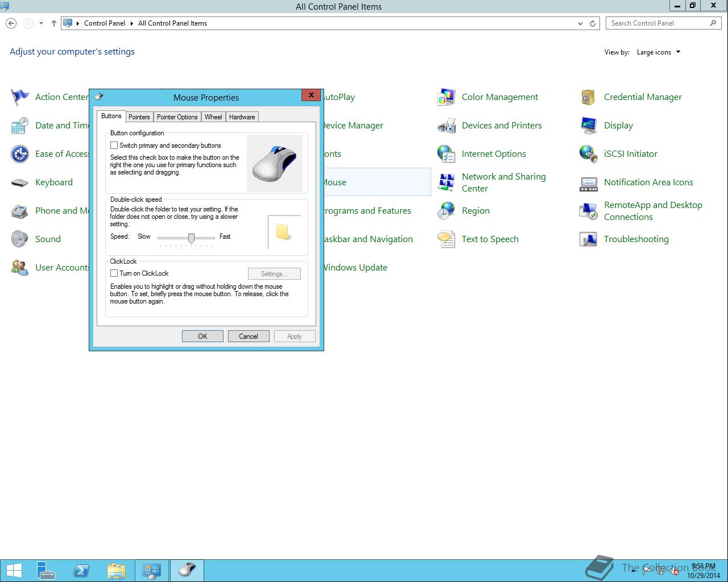
Task: Open Action Center icon
Action: coord(20,97)
